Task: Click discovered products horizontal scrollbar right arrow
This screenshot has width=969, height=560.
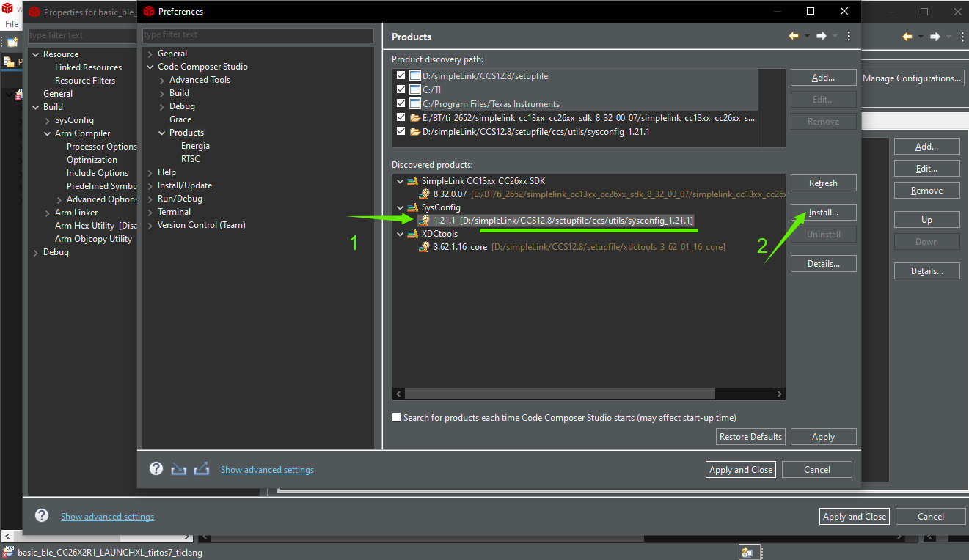Action: [779, 394]
